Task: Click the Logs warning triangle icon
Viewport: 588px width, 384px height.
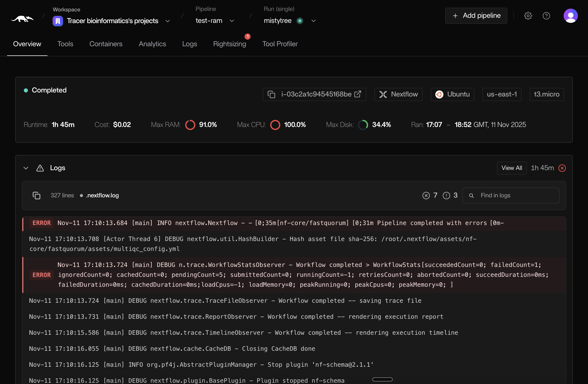Action: [x=40, y=168]
